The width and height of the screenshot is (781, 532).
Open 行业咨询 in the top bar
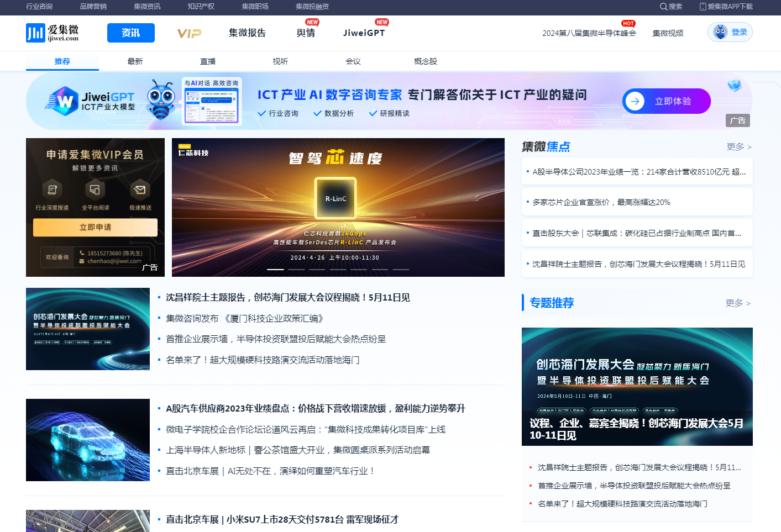39,7
